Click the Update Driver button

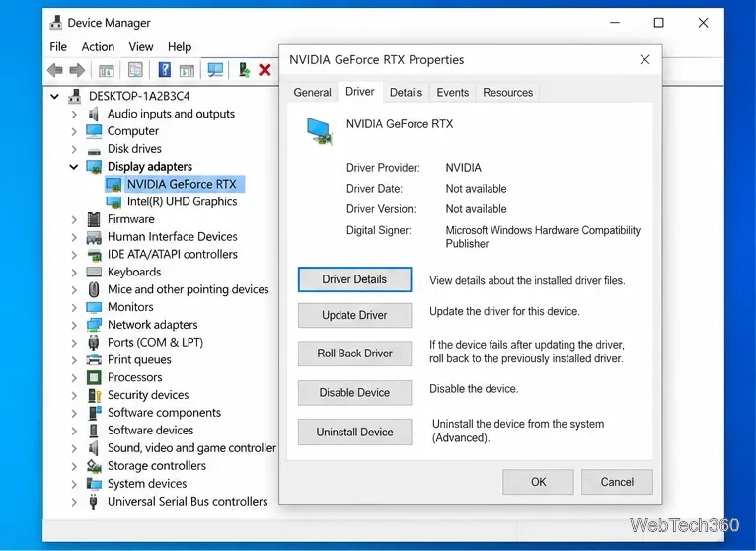tap(354, 315)
